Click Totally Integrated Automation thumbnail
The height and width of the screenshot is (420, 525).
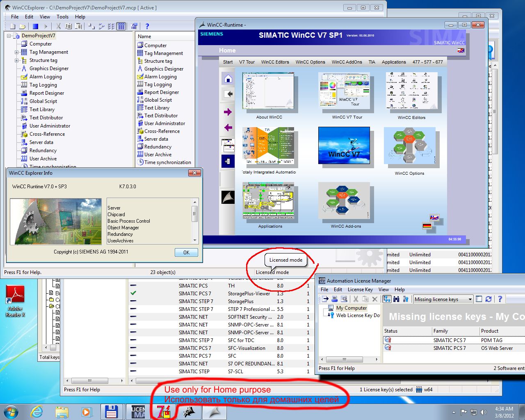click(268, 146)
